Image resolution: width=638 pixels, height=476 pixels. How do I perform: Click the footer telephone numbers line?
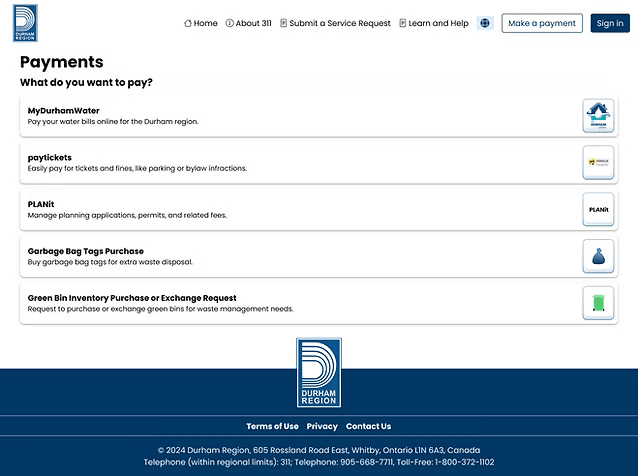pyautogui.click(x=319, y=462)
